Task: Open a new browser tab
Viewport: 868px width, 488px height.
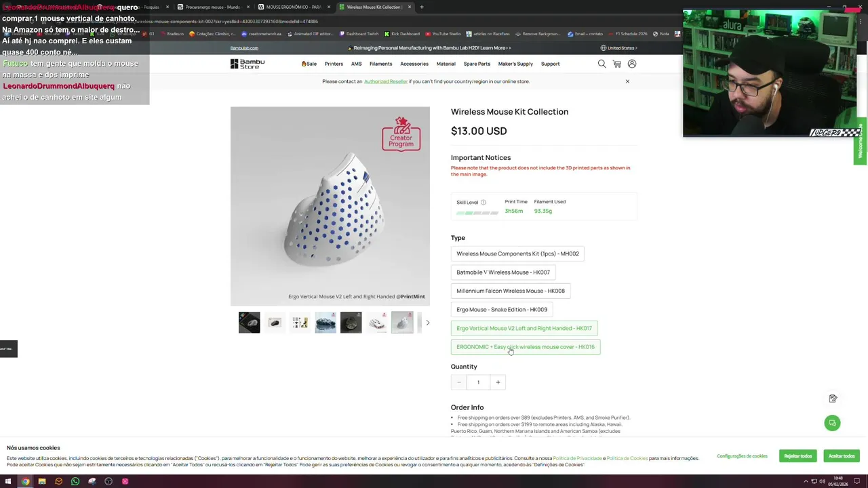Action: [x=422, y=7]
